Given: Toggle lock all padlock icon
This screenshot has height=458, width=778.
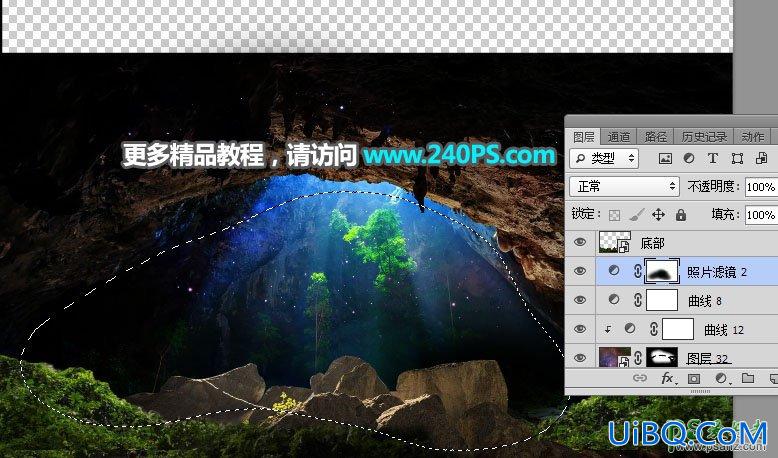Looking at the screenshot, I should coord(681,215).
